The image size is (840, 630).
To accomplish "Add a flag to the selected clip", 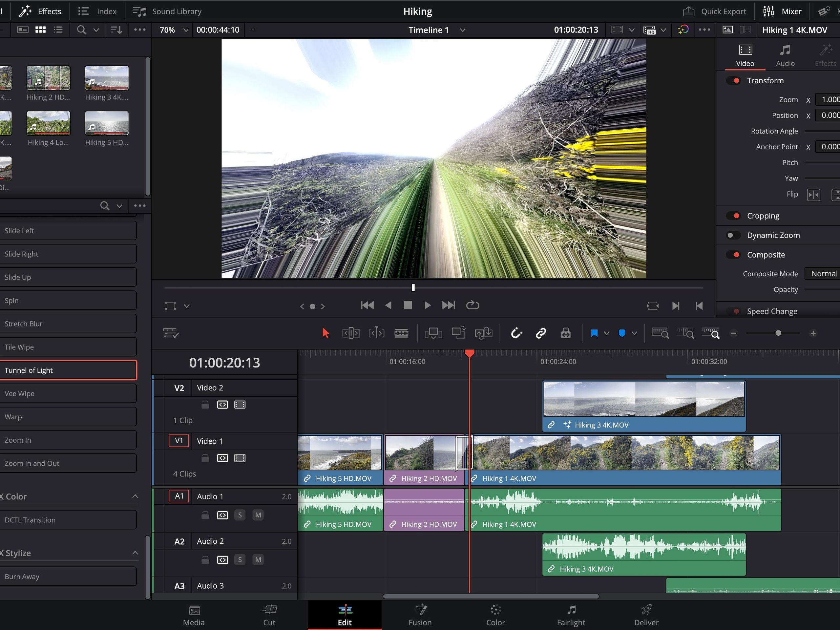I will pyautogui.click(x=594, y=333).
